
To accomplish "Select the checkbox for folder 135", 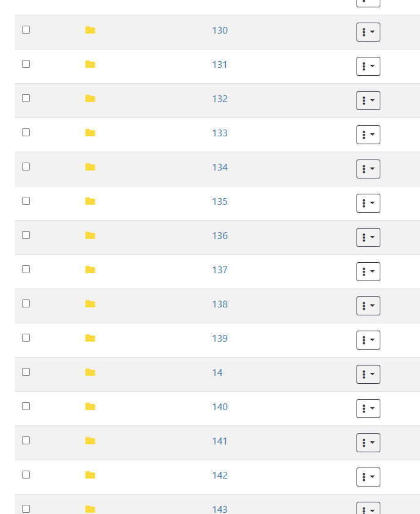I will pyautogui.click(x=26, y=200).
